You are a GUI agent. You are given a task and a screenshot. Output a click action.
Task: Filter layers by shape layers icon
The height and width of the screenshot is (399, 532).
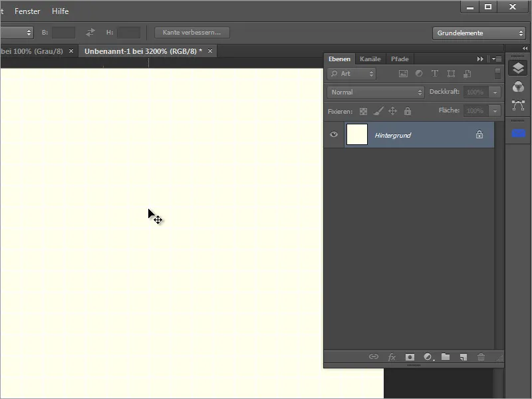451,74
